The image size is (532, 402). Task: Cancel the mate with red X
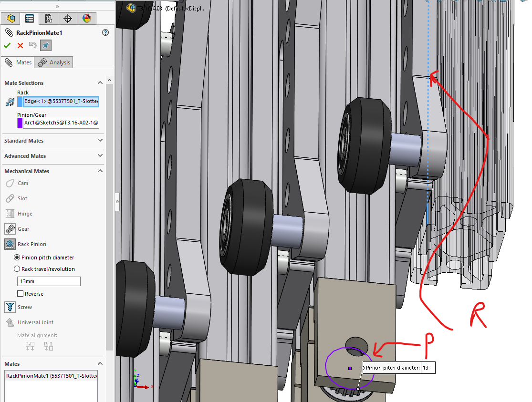[x=20, y=45]
